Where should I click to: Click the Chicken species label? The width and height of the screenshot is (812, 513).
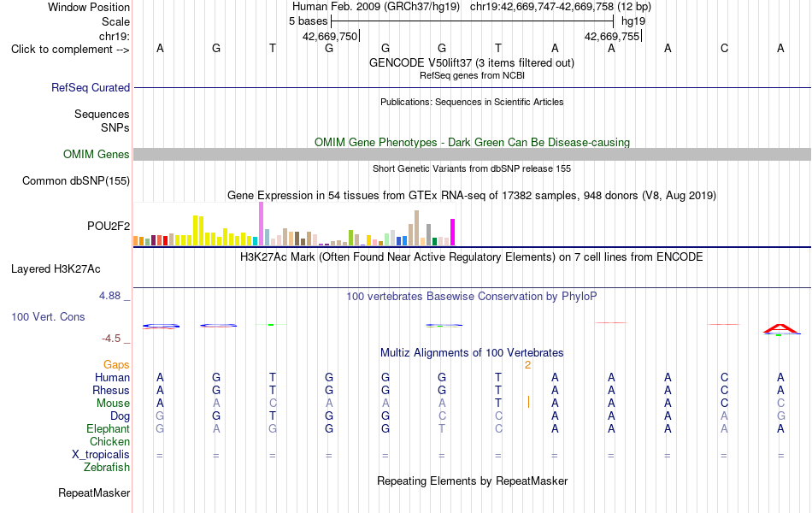pyautogui.click(x=109, y=441)
